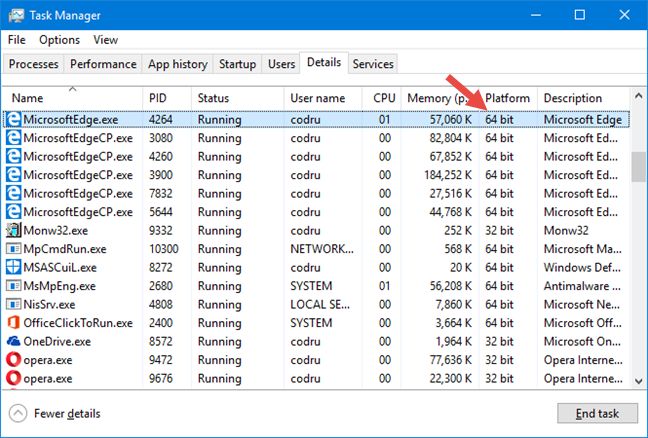Click the Edge icon for PID 3080

point(13,138)
